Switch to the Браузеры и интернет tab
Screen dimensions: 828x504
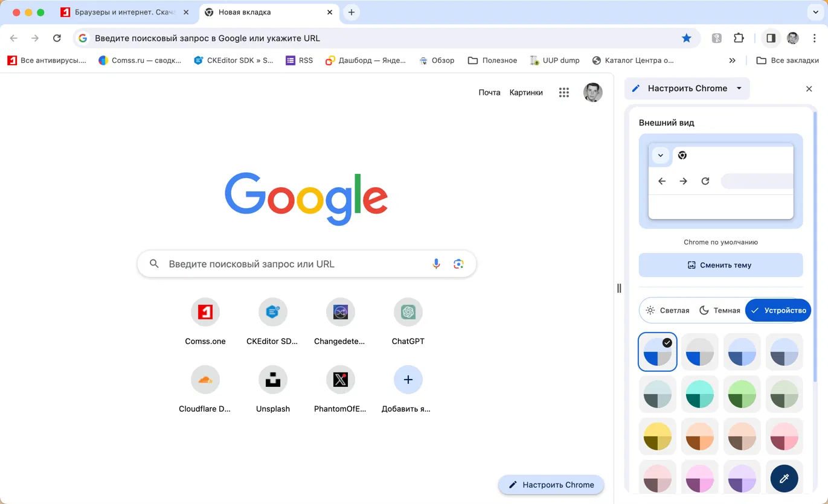(125, 12)
